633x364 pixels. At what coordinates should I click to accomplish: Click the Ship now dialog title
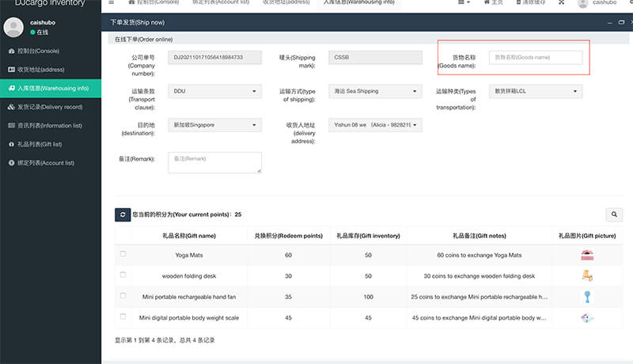[138, 23]
